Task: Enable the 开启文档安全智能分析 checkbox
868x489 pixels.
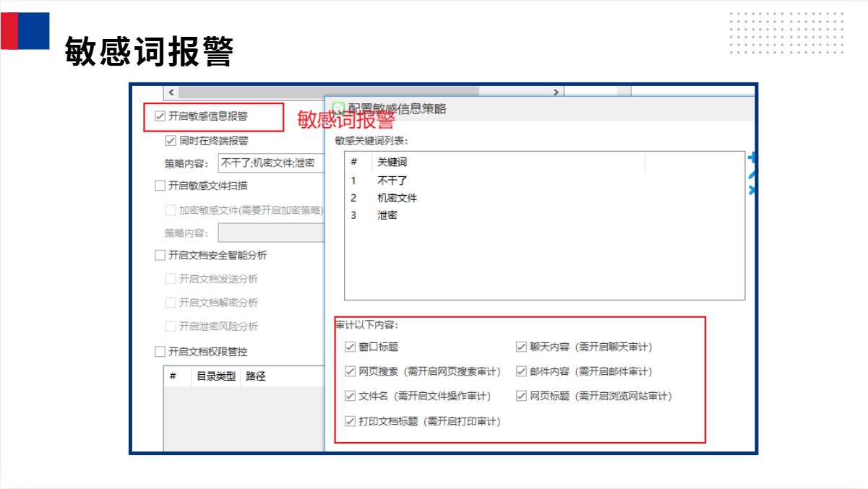Action: (160, 255)
